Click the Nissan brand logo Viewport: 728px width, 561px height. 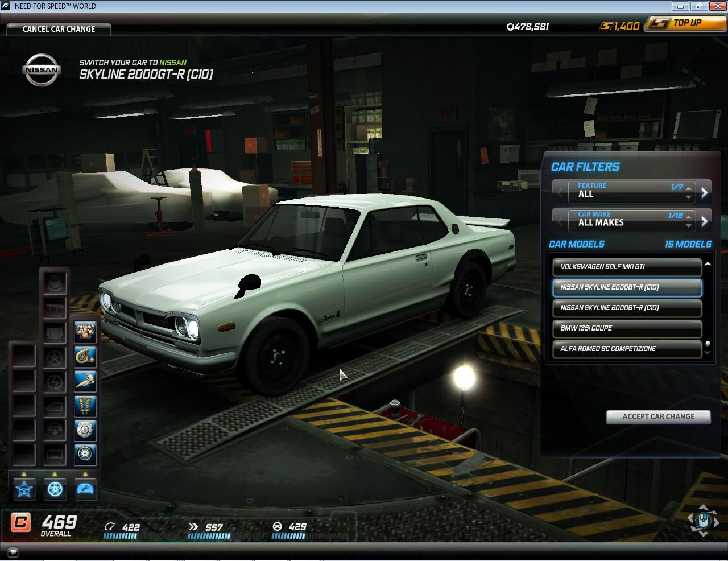tap(42, 70)
